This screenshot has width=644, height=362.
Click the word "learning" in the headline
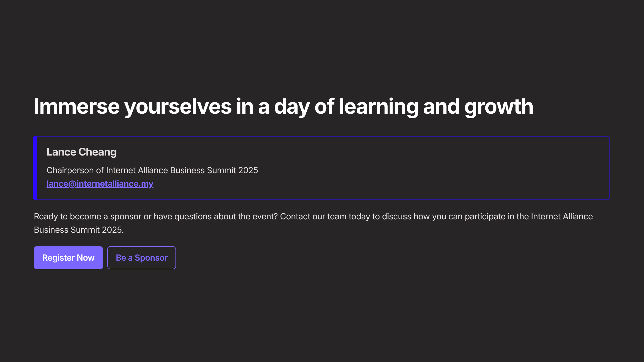378,106
